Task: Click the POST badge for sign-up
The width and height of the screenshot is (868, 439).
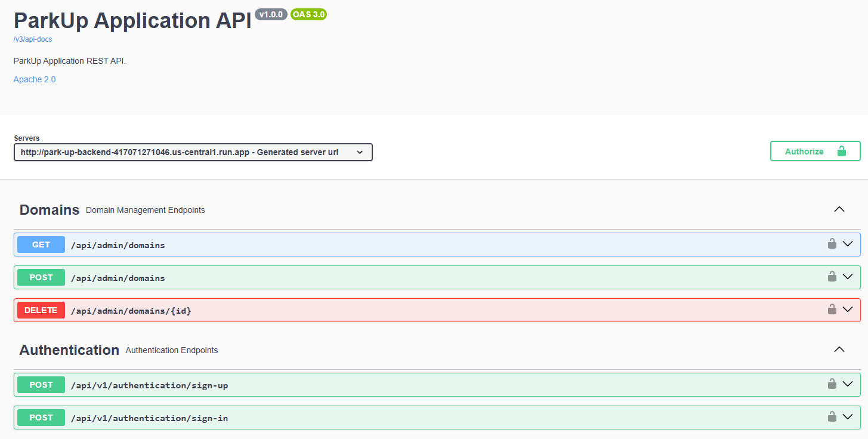Action: 41,385
